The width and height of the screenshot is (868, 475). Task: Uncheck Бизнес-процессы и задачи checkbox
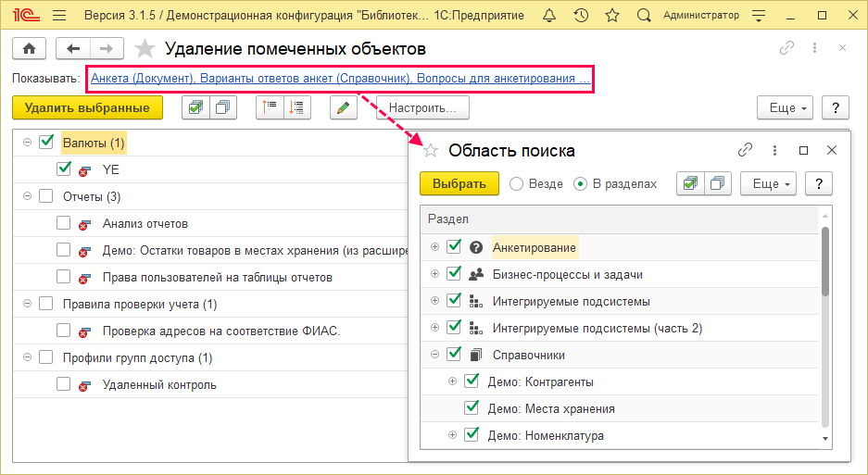pos(454,273)
